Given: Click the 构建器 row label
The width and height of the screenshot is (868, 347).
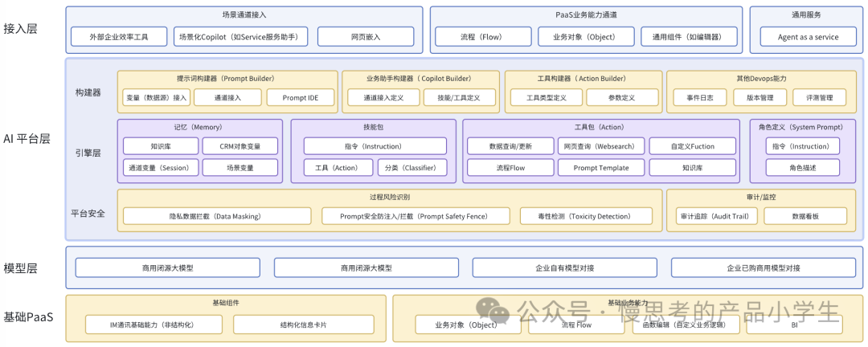Looking at the screenshot, I should coord(88,92).
